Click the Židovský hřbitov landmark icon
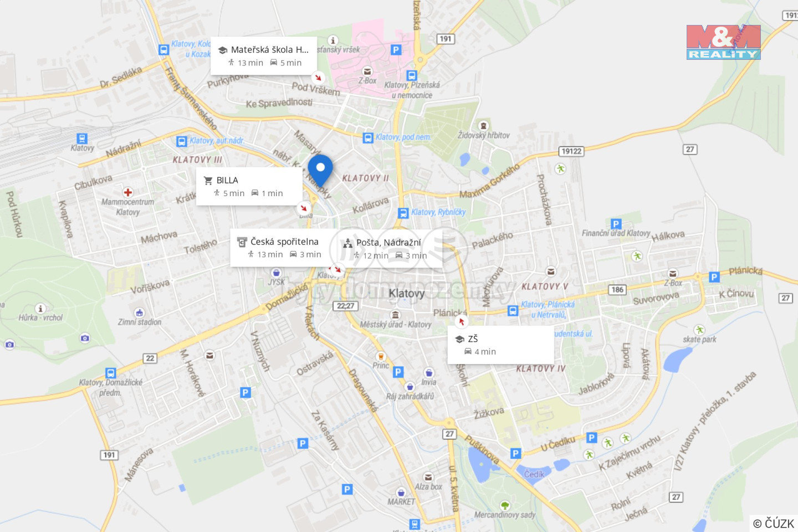The height and width of the screenshot is (532, 798). [x=484, y=126]
